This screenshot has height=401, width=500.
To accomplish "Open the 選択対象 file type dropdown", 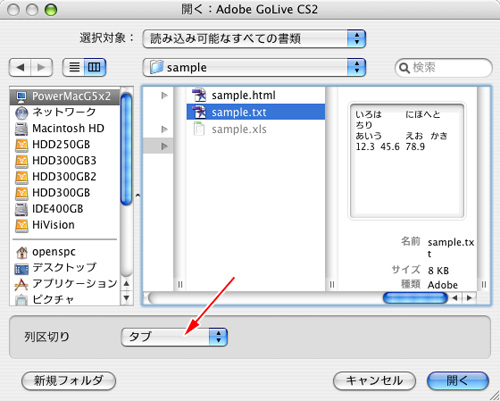I will point(254,39).
